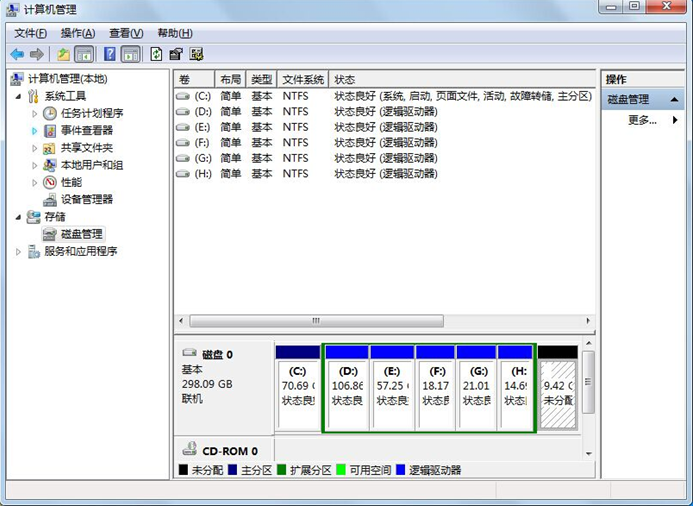Screen dimensions: 693x508
Task: Select 性能 in the tree
Action: pyautogui.click(x=71, y=182)
